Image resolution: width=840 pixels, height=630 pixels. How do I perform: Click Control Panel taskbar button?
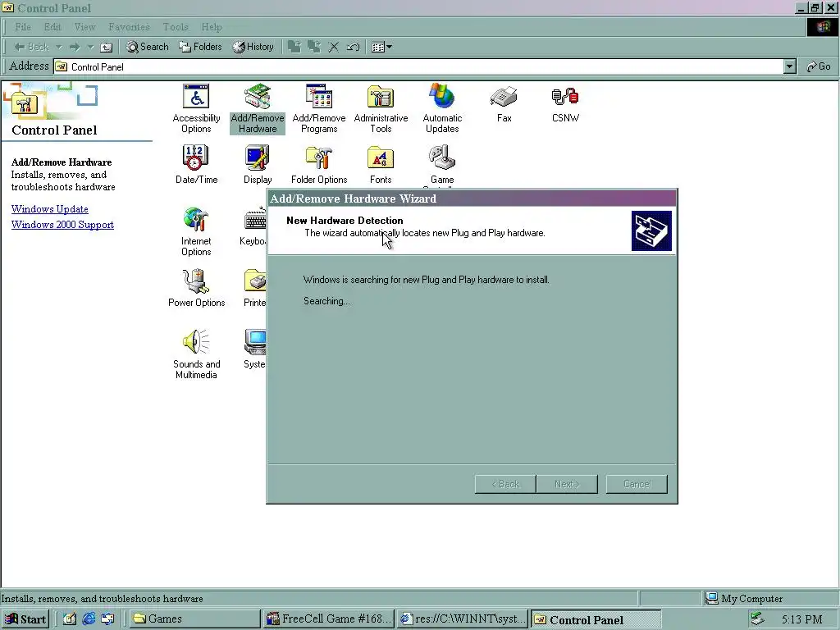point(596,619)
